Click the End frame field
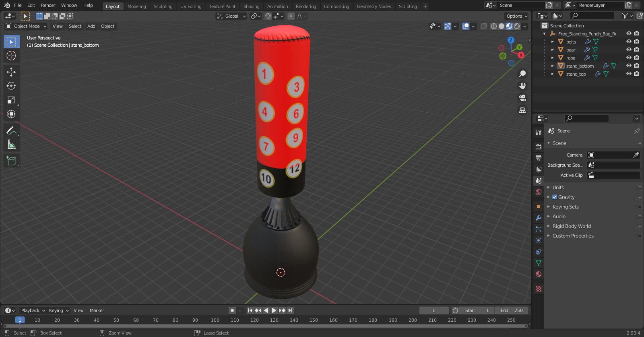 [x=512, y=310]
